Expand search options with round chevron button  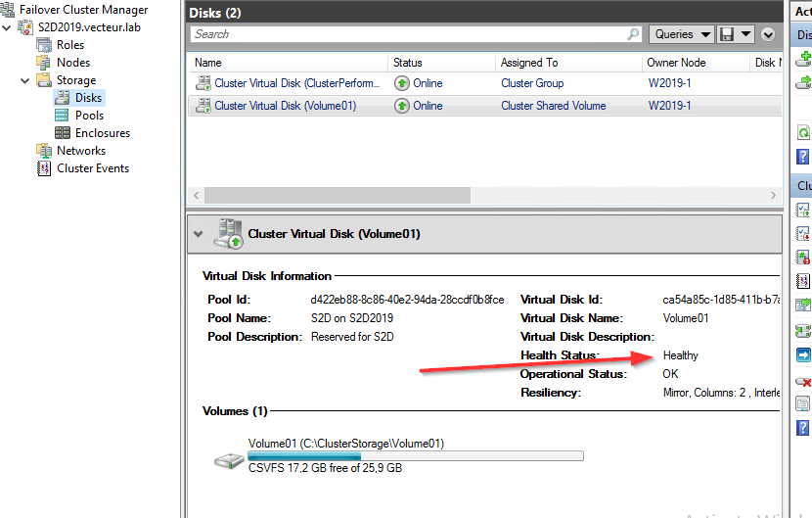(x=768, y=34)
